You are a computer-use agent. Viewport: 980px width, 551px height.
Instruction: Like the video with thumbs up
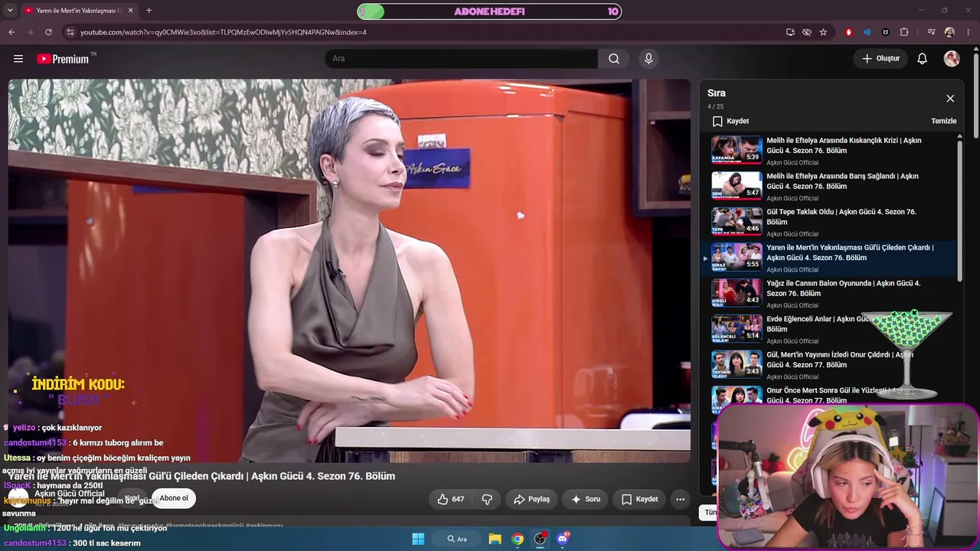click(451, 499)
